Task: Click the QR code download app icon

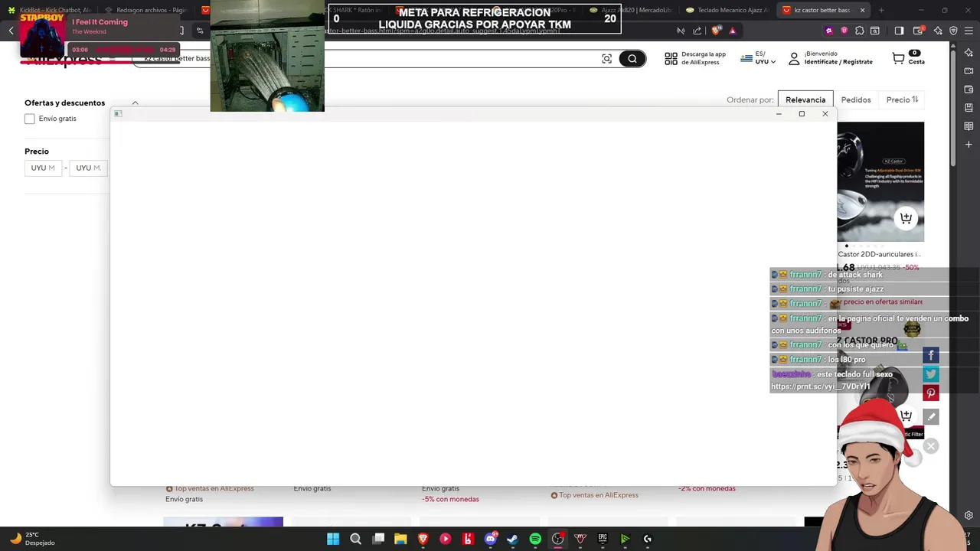Action: (x=671, y=58)
